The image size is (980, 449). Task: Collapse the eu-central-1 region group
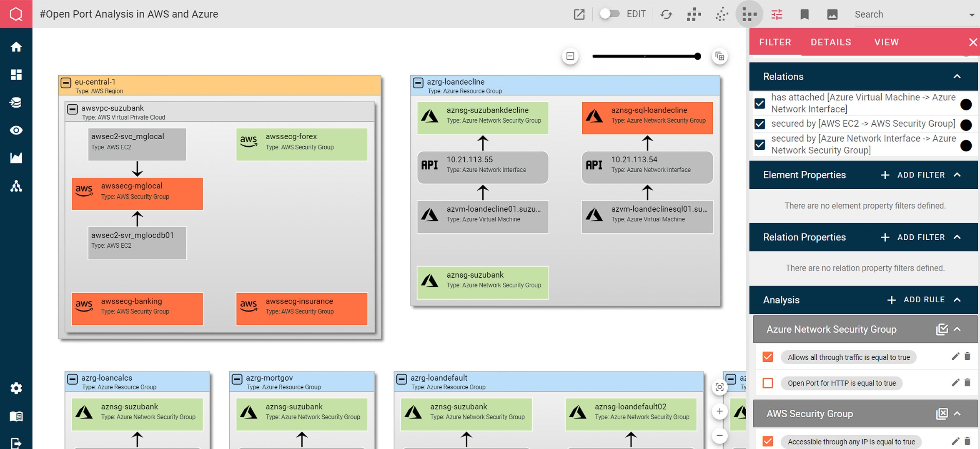point(66,83)
